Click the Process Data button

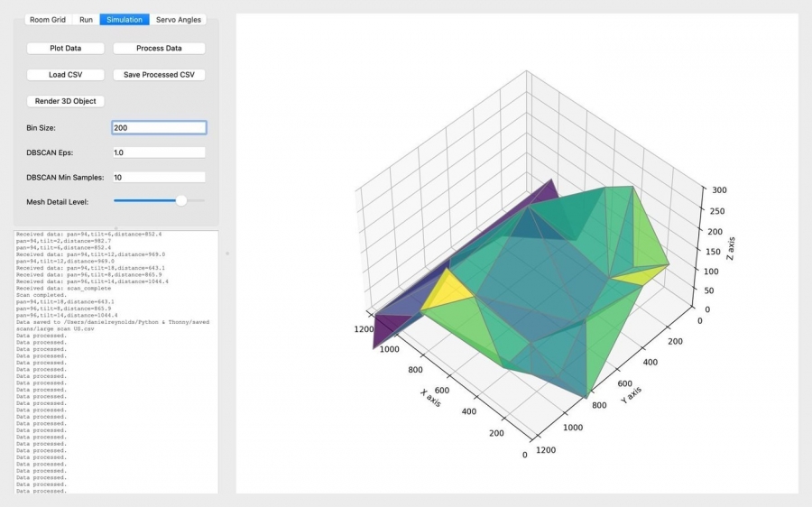coord(159,48)
